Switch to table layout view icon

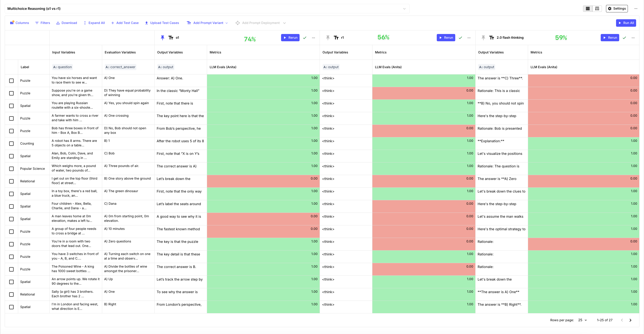coord(597,9)
